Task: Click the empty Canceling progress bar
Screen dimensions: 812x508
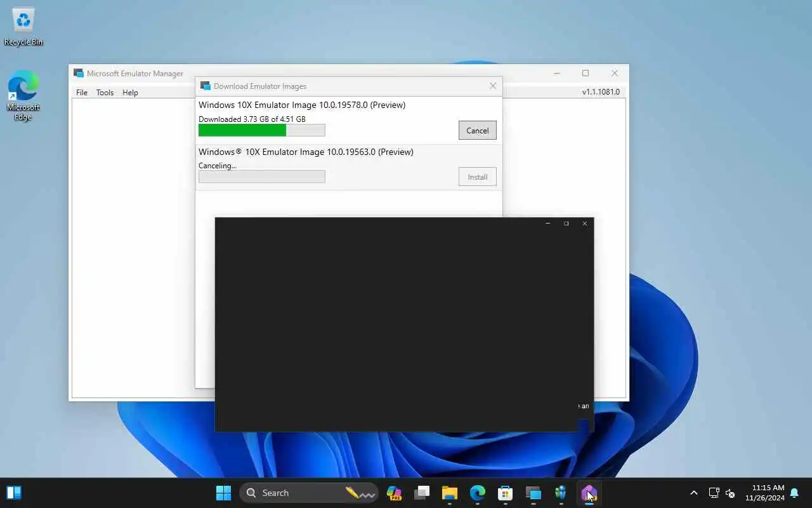Action: pos(261,177)
